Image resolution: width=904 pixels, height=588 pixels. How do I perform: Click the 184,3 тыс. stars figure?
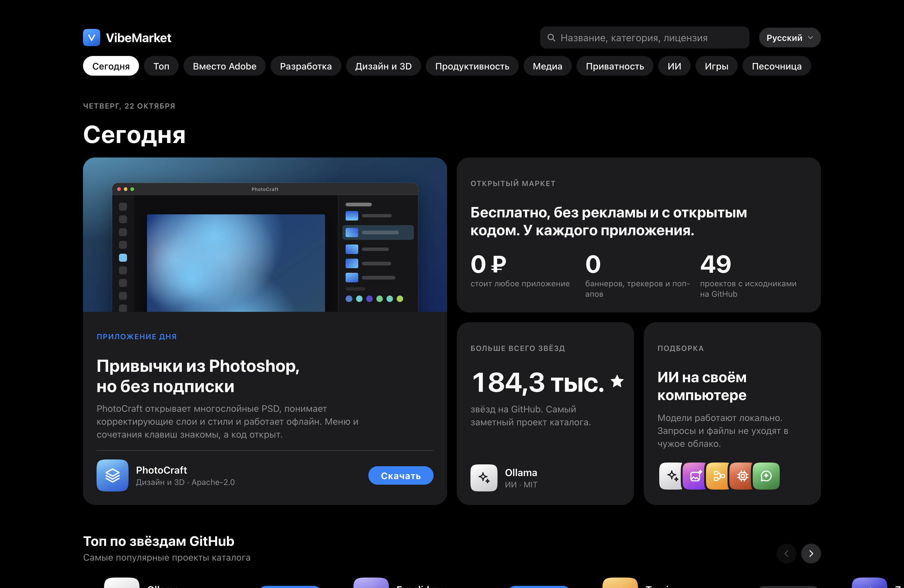pyautogui.click(x=538, y=383)
